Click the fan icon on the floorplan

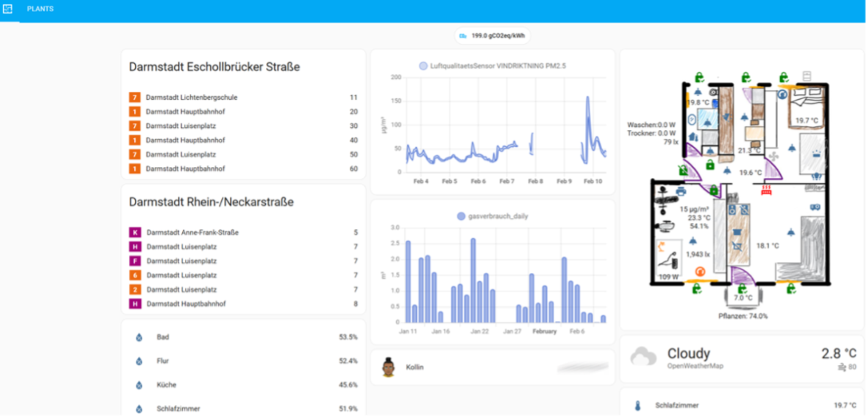pyautogui.click(x=773, y=156)
